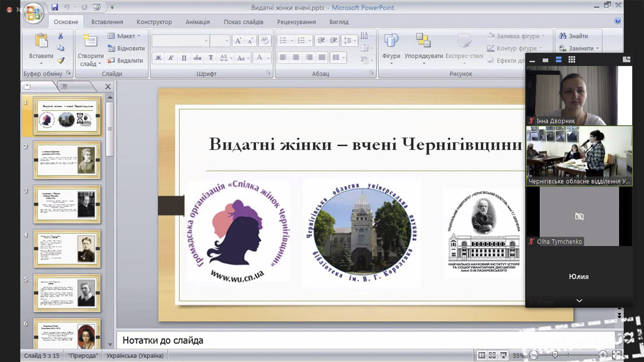Expand Макет layout dropdown
644x362 pixels.
[x=124, y=36]
